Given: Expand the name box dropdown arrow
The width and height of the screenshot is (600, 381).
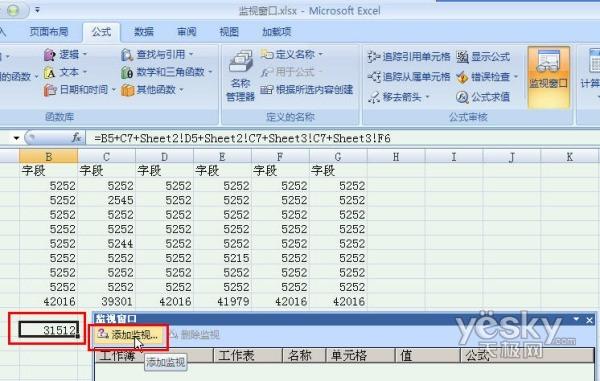Looking at the screenshot, I should [16, 138].
